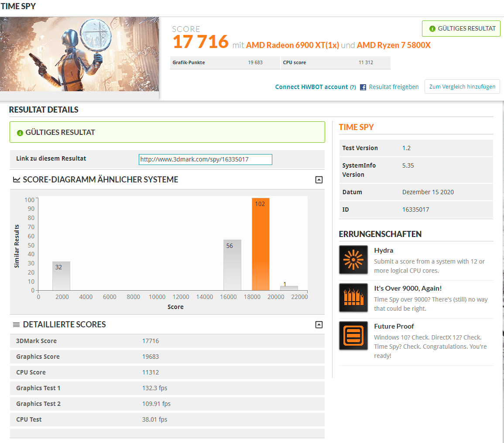504x443 pixels.
Task: Open the Connect HWBOT account link
Action: 311,87
